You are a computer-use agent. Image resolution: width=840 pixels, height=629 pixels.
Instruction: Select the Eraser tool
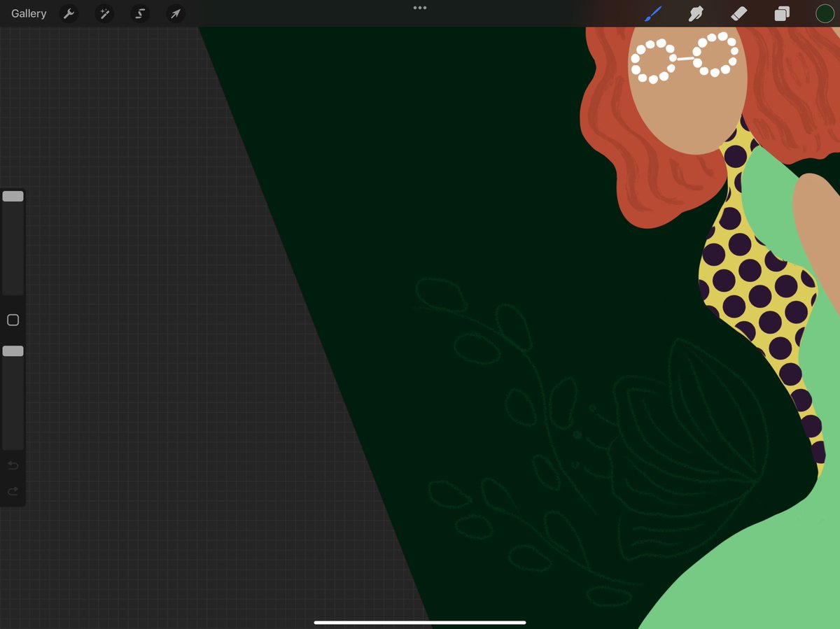(x=739, y=13)
